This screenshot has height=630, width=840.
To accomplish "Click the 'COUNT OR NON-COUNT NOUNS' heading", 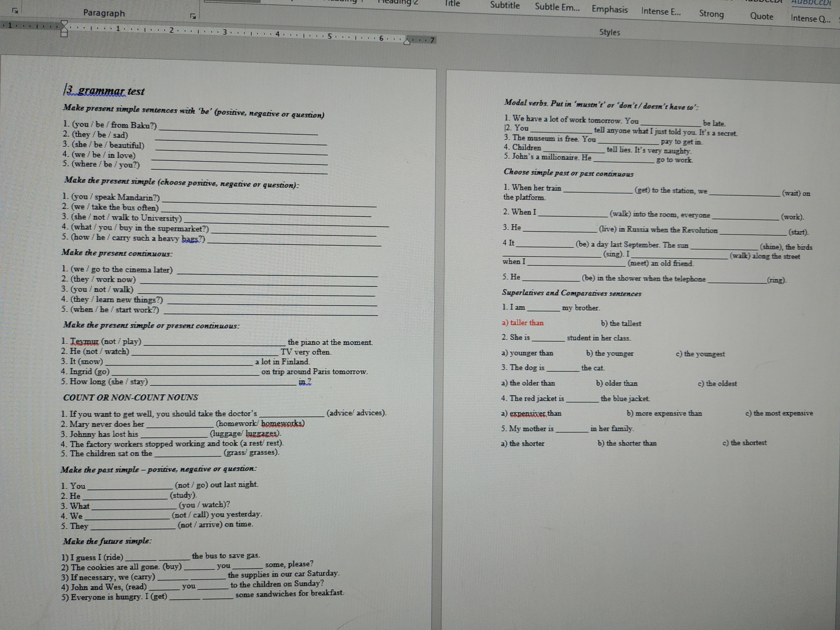I will pyautogui.click(x=130, y=397).
